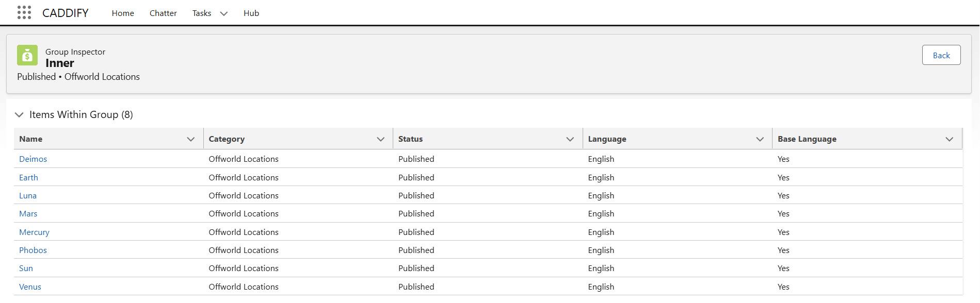Viewport: 980px width, 303px height.
Task: Expand the Tasks menu chevron
Action: coord(224,13)
